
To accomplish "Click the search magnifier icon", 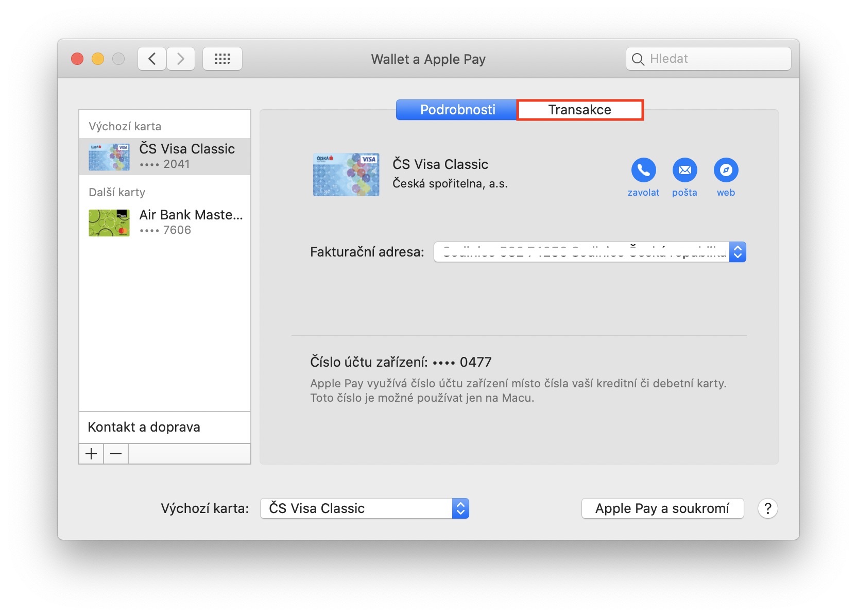I will (638, 59).
